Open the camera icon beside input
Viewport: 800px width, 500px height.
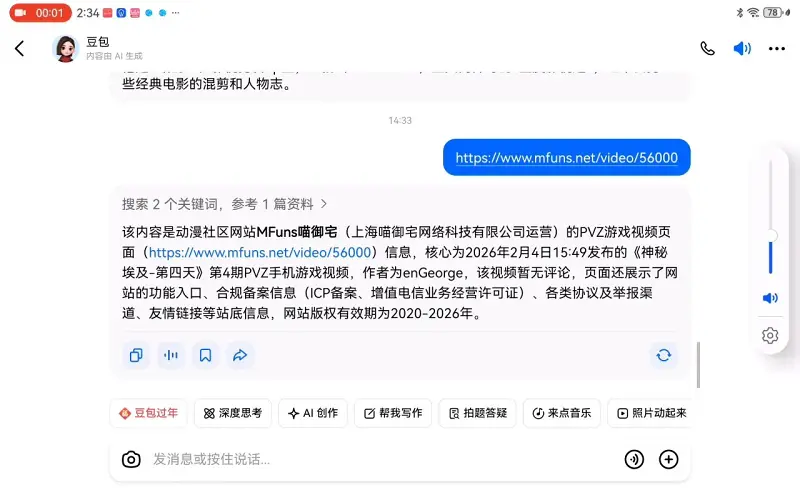coord(131,459)
